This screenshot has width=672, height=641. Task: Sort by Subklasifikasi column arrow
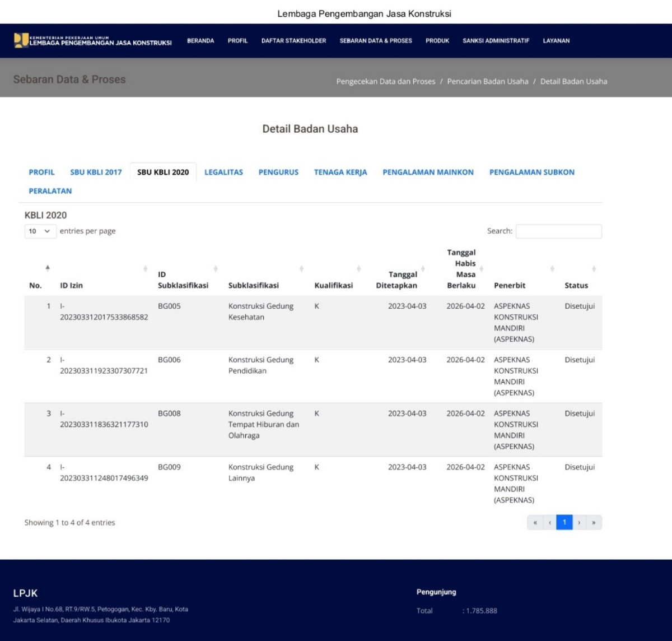[x=301, y=269]
